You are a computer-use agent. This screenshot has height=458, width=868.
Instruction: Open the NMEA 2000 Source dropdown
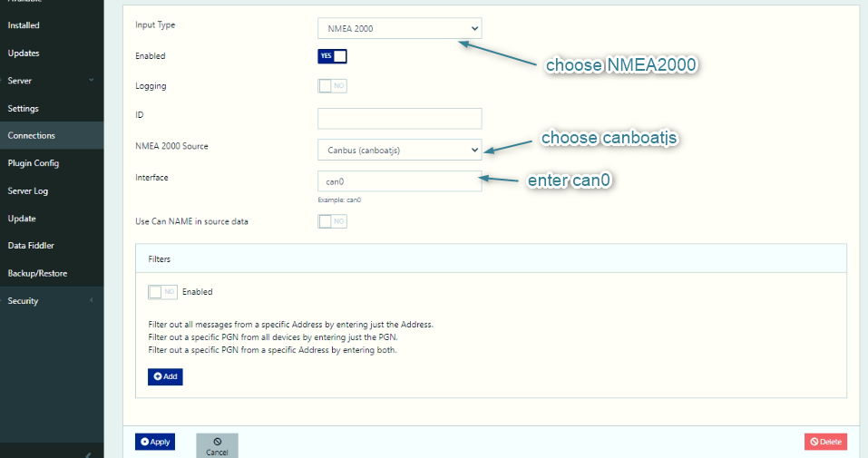[400, 150]
